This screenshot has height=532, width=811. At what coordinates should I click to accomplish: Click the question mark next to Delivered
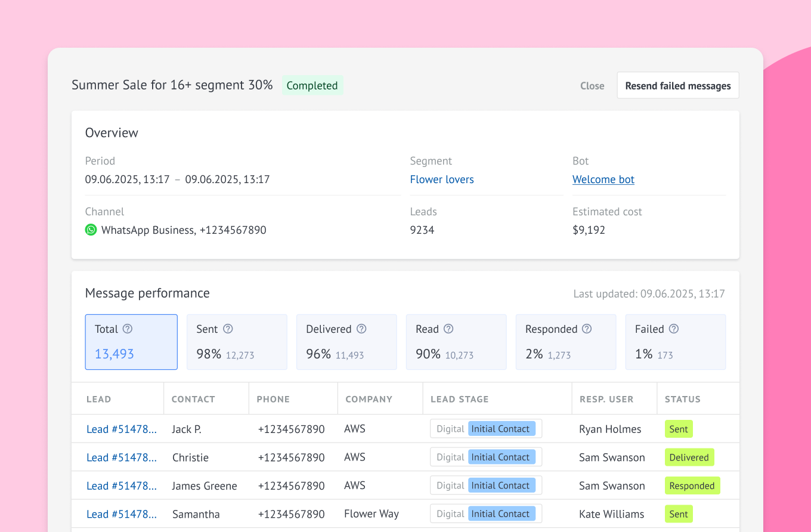pos(361,329)
